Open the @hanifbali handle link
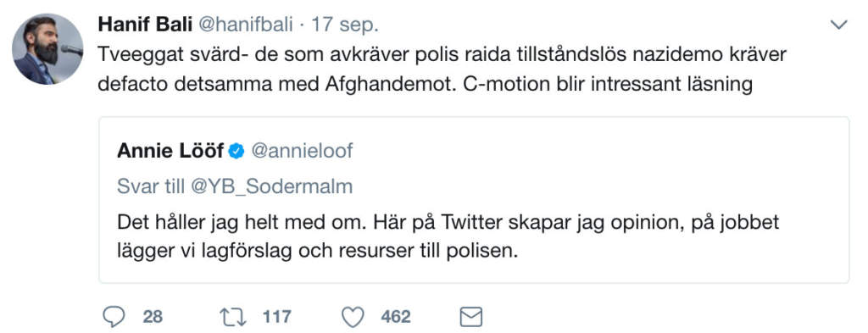Screen dimensions: 868x333 tap(247, 25)
